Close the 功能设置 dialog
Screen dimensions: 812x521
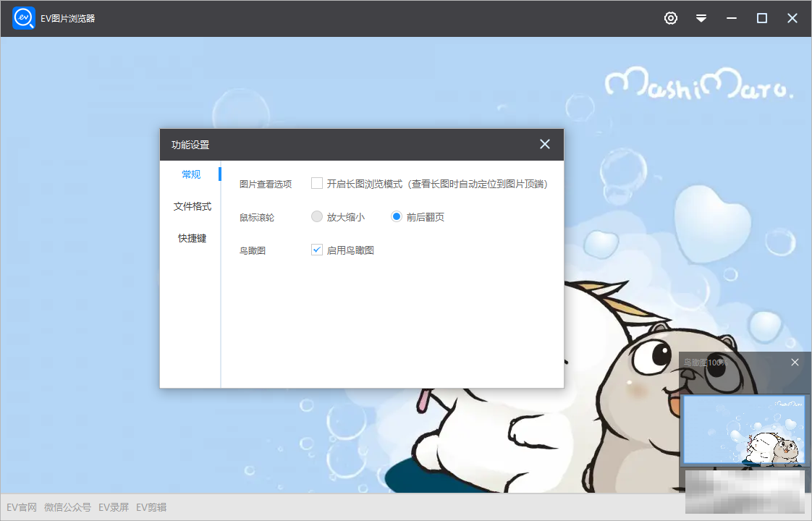click(545, 144)
